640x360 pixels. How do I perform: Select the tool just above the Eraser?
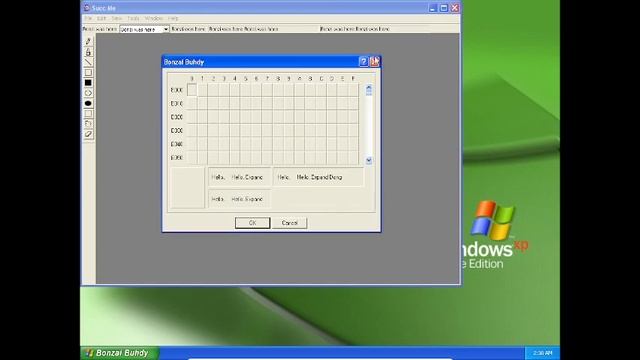pos(88,124)
